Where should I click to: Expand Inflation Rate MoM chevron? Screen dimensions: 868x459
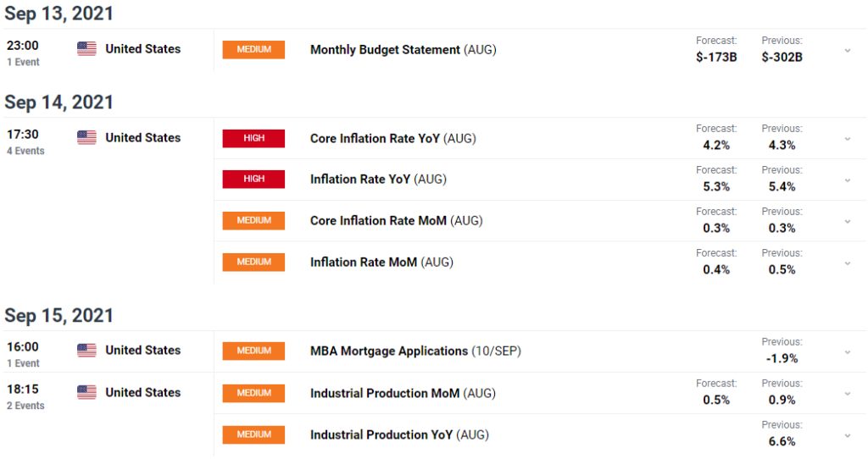pyautogui.click(x=847, y=263)
